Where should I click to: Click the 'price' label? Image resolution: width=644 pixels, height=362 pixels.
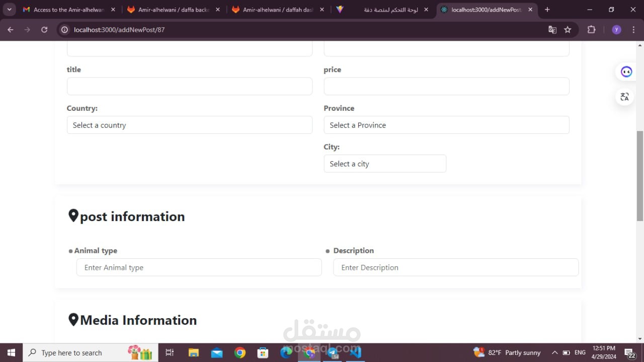333,69
